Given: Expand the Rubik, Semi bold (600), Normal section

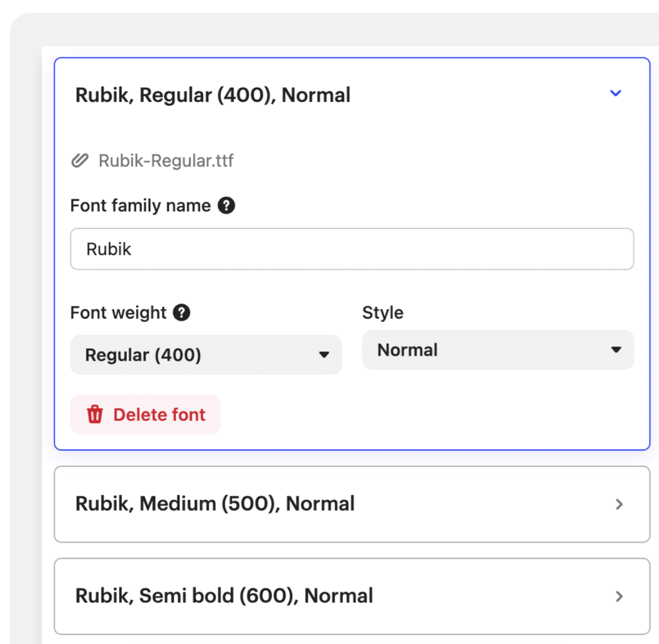Looking at the screenshot, I should click(x=224, y=596).
